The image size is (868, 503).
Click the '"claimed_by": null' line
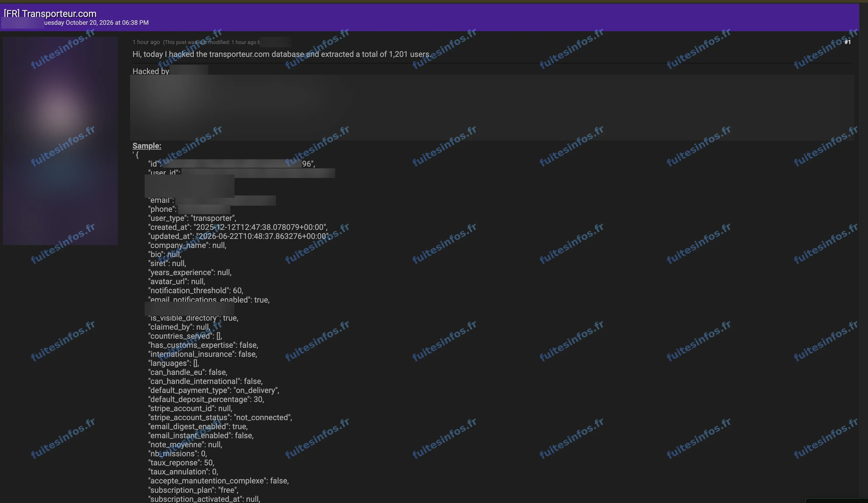pos(179,327)
